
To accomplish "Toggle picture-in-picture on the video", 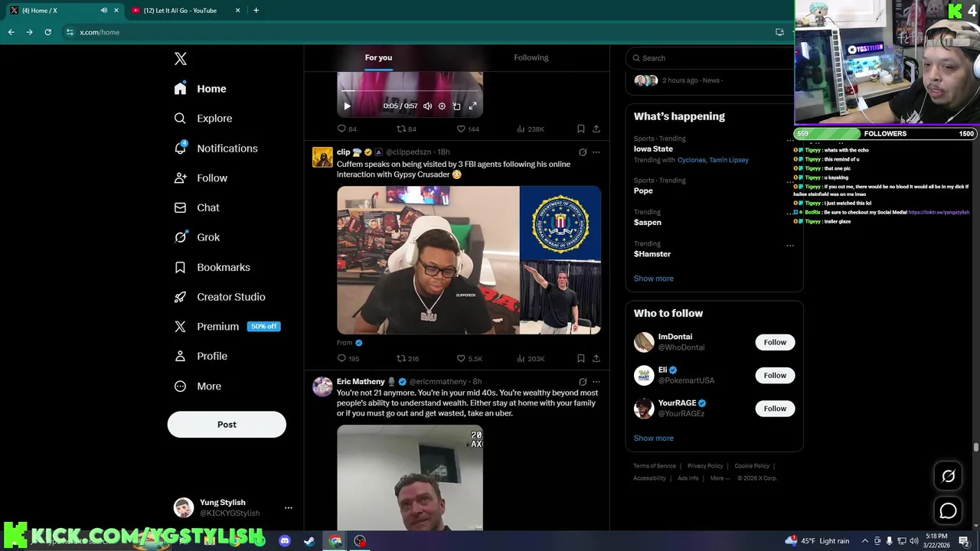I will click(x=457, y=106).
